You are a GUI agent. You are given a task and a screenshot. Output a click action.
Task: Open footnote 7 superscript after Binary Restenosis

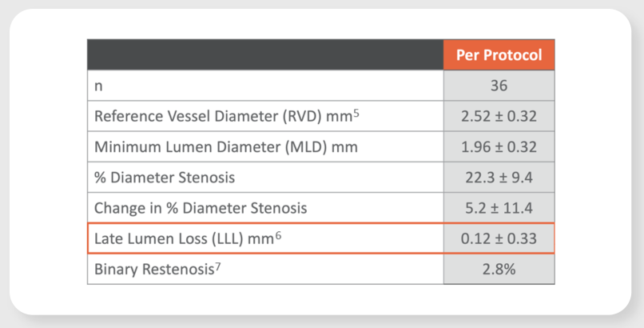217,266
